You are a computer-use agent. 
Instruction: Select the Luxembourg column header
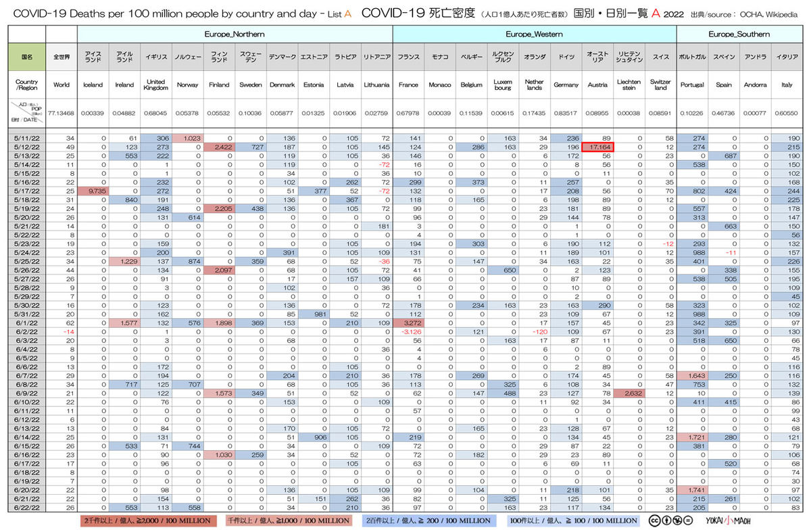(x=503, y=86)
